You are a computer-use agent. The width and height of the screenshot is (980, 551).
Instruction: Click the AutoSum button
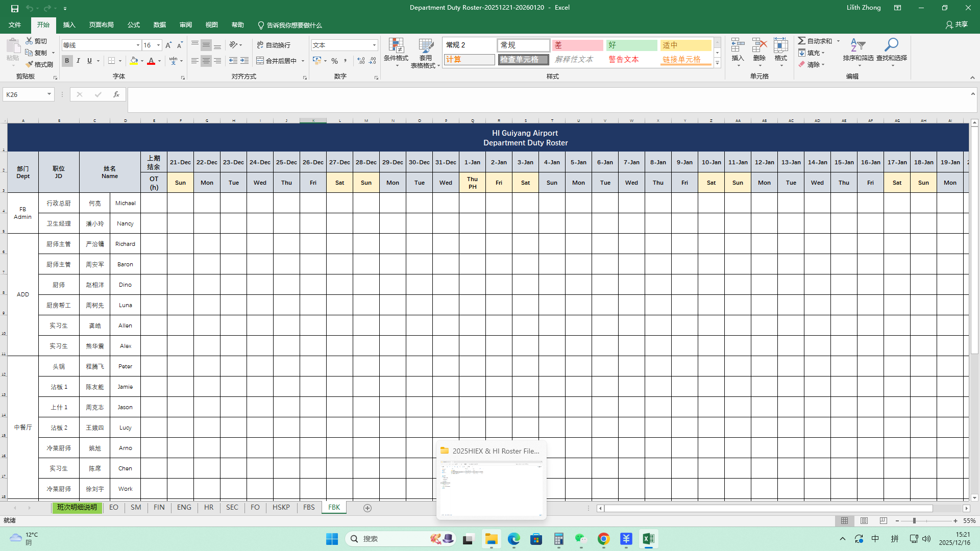(815, 41)
